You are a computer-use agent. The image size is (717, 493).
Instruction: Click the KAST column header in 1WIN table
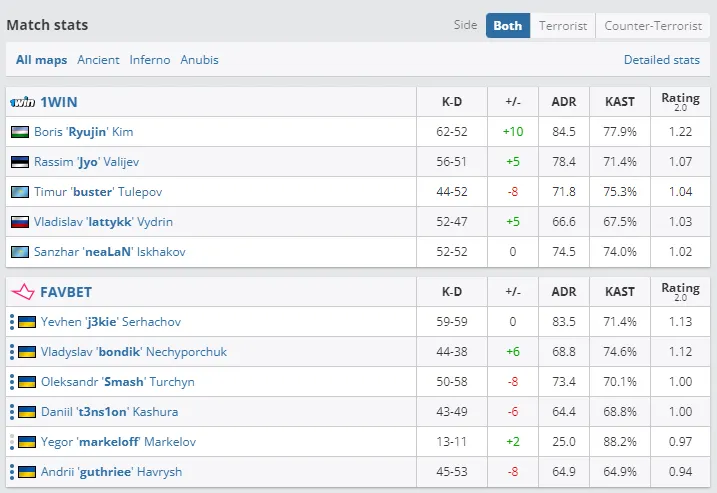point(620,102)
